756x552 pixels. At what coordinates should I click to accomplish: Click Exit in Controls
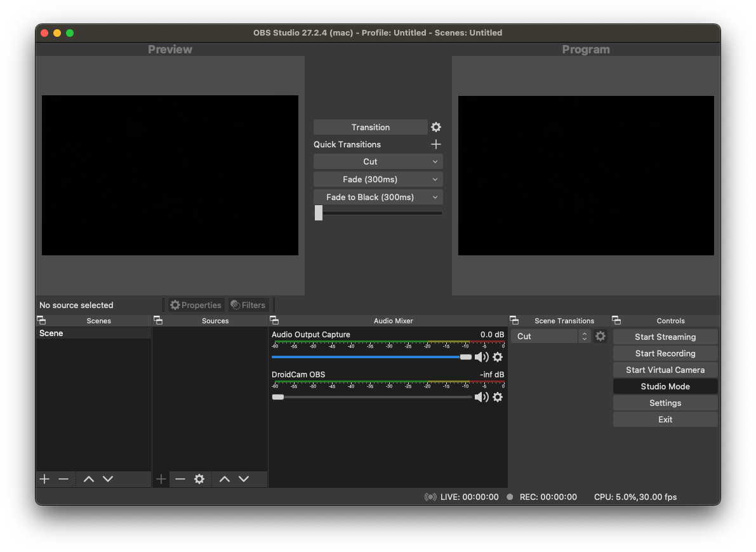pos(665,419)
